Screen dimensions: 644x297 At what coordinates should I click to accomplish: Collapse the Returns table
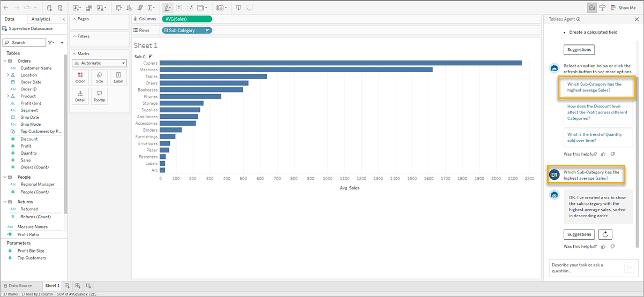4,202
